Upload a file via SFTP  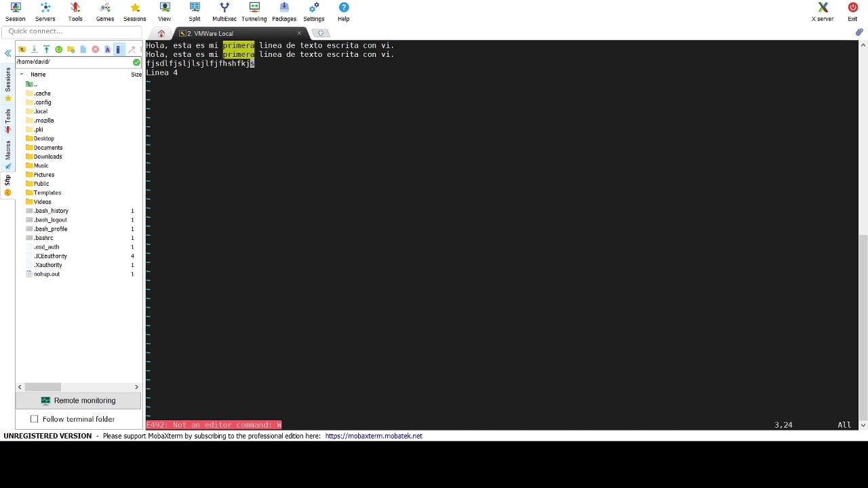[x=46, y=49]
